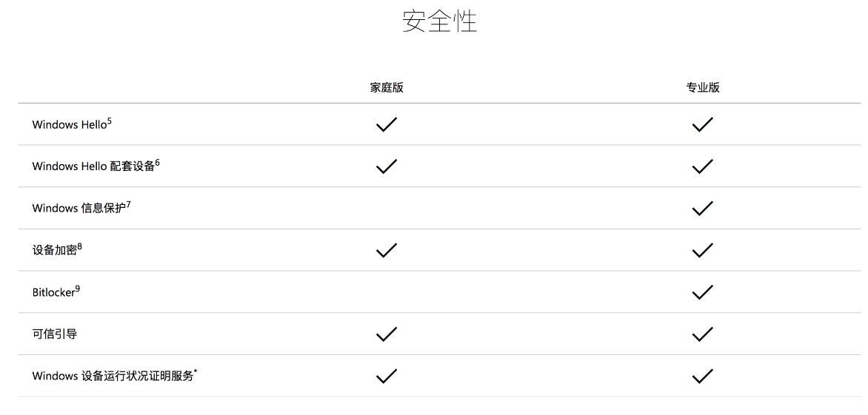Click the 可信引导 row label
Screen dimensions: 868x415
pos(54,334)
